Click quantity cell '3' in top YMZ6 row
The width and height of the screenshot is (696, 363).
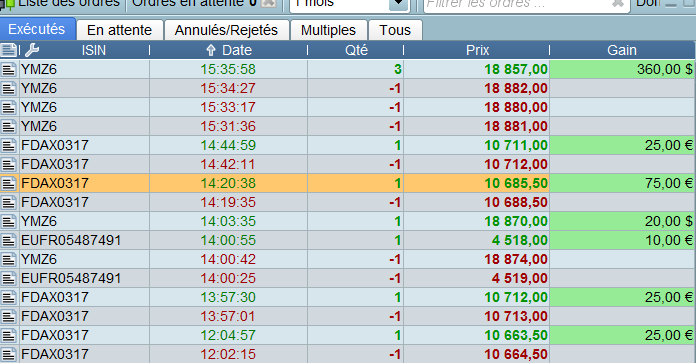point(356,69)
